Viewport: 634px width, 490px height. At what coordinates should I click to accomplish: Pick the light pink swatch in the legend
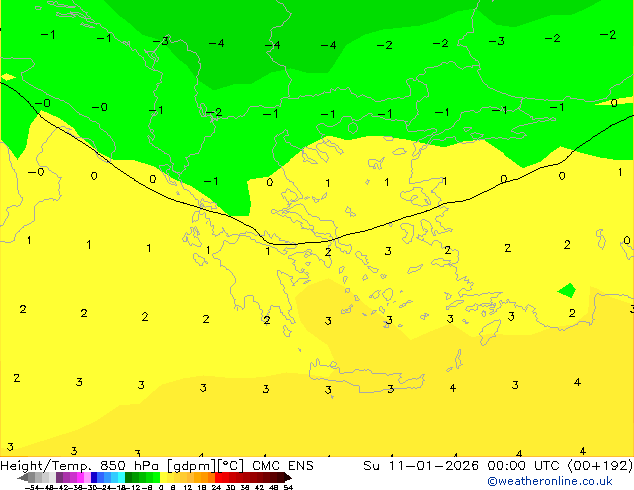click(x=87, y=477)
